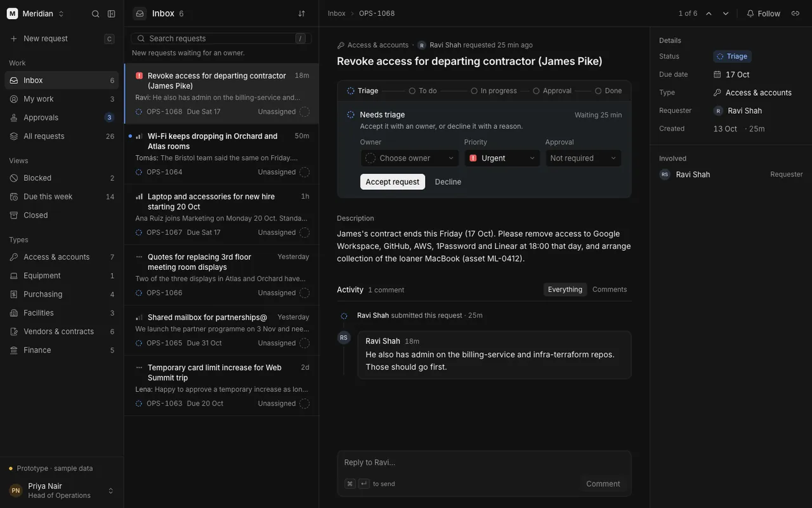
Task: Click the sort icon in the Inbox header
Action: coord(301,13)
